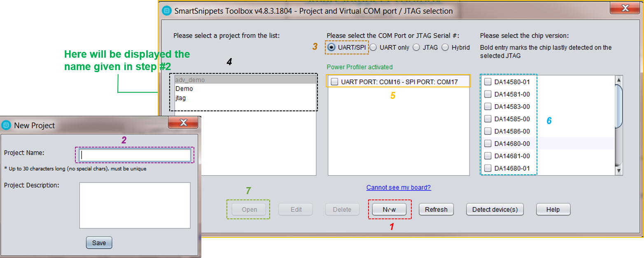Open the 'Cannot see my board?' link
The height and width of the screenshot is (258, 644).
pyautogui.click(x=399, y=188)
